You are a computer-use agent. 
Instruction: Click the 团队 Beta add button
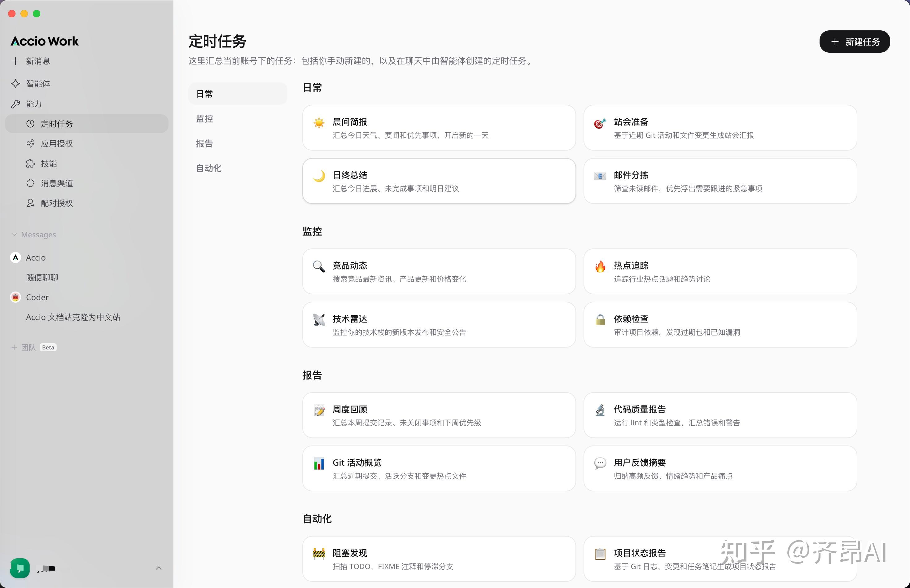pos(14,348)
